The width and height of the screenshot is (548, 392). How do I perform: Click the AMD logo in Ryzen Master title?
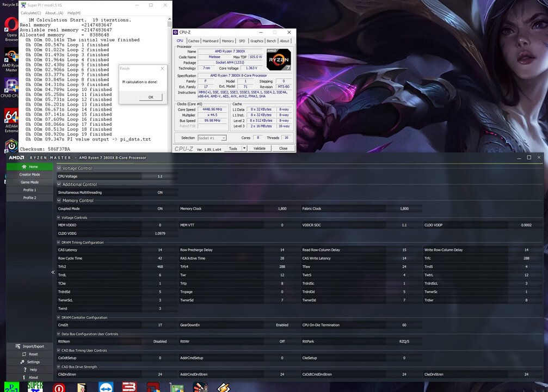16,158
